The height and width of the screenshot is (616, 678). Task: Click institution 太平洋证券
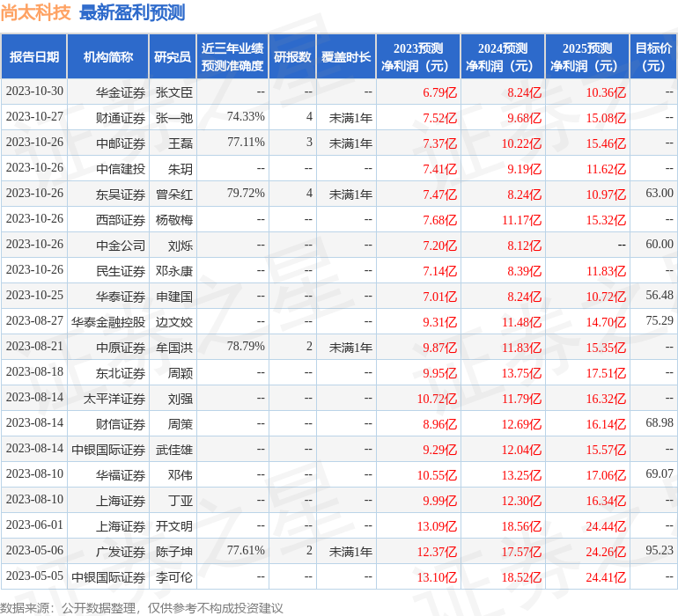tap(114, 398)
